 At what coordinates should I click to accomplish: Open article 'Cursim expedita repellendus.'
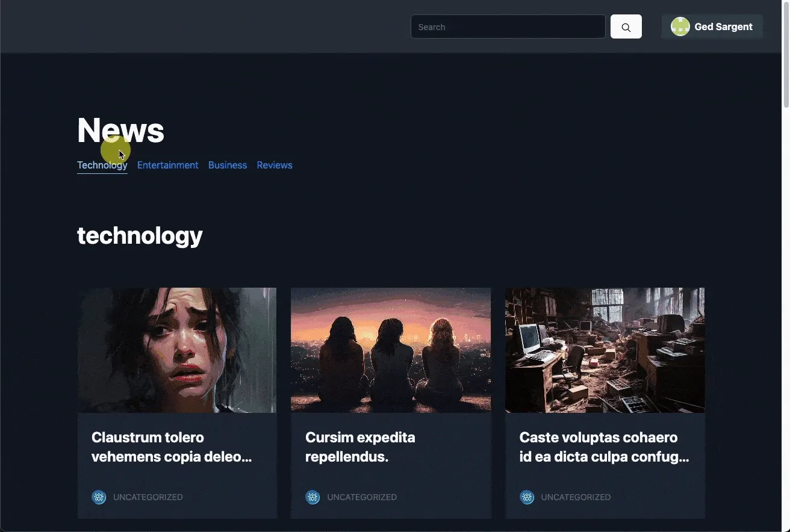coord(360,447)
